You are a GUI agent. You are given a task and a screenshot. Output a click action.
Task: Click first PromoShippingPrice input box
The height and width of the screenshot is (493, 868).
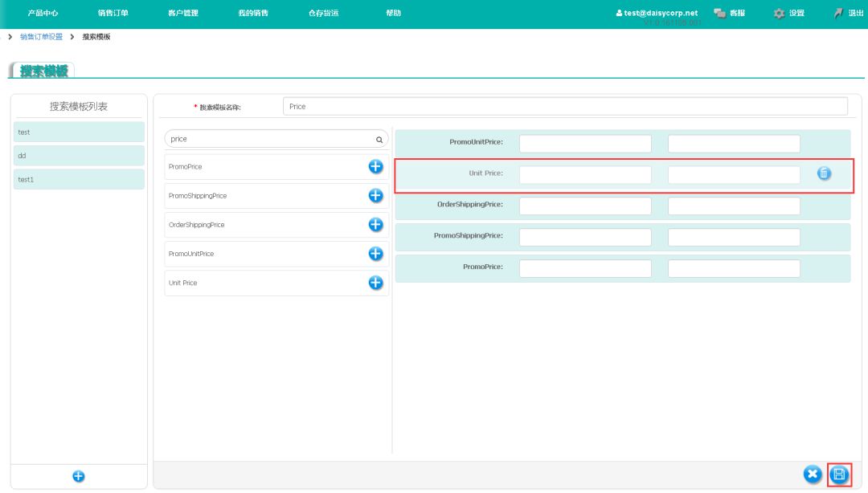pos(585,237)
